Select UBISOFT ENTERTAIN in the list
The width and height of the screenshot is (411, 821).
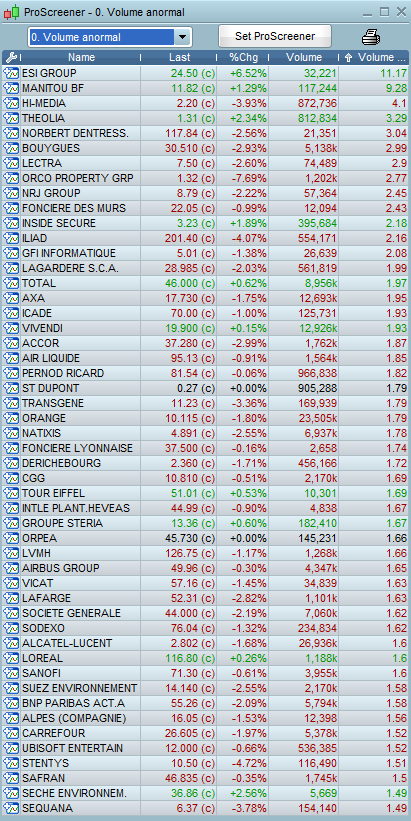pyautogui.click(x=72, y=748)
